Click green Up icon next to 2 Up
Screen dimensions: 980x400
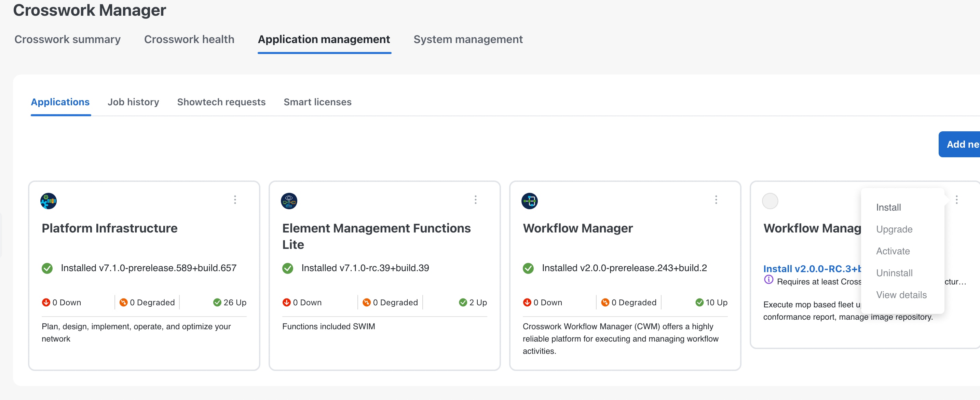463,302
